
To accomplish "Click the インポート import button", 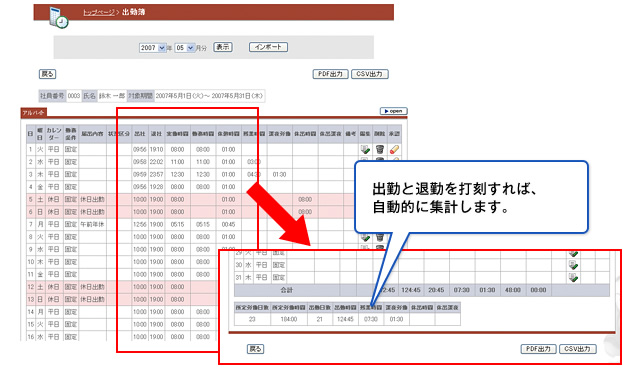I will [269, 47].
